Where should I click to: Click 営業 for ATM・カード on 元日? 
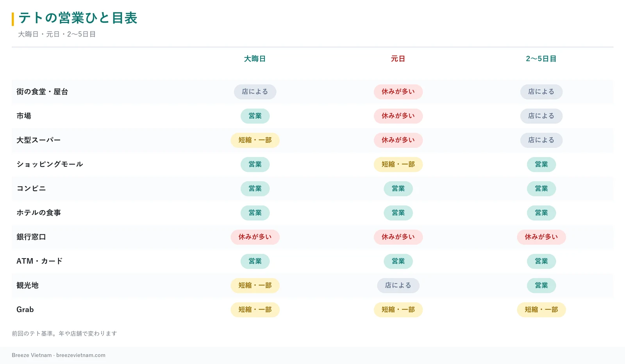click(398, 261)
